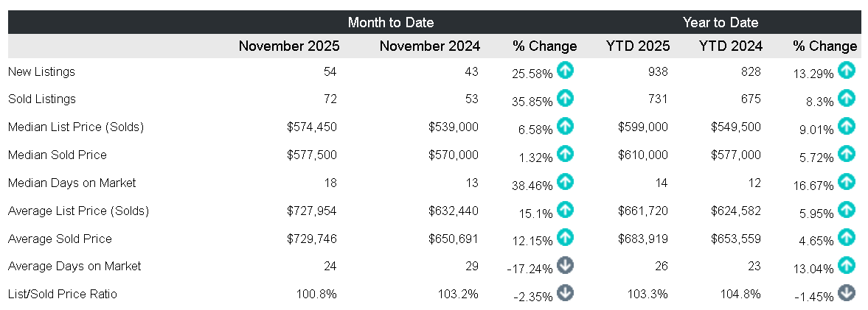Viewport: 868px width, 310px height.
Task: Click the Median Sold Price row label
Action: (x=57, y=155)
